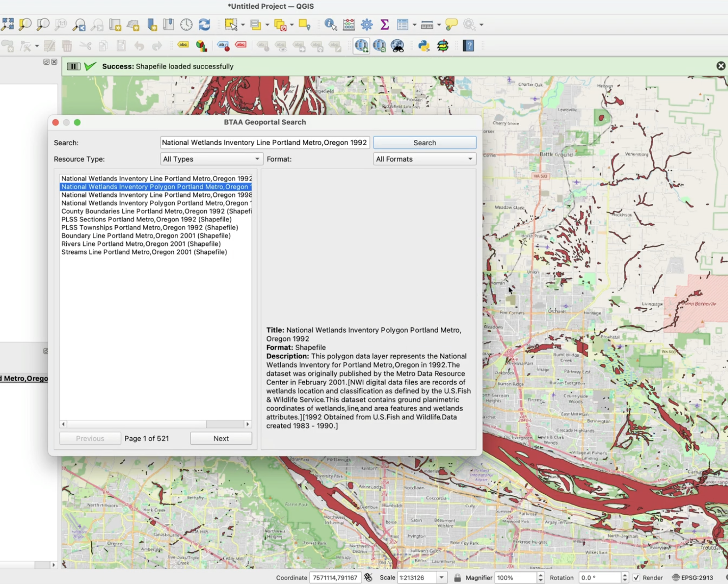This screenshot has width=728, height=584.
Task: Click the Select by Location icon
Action: (x=305, y=24)
